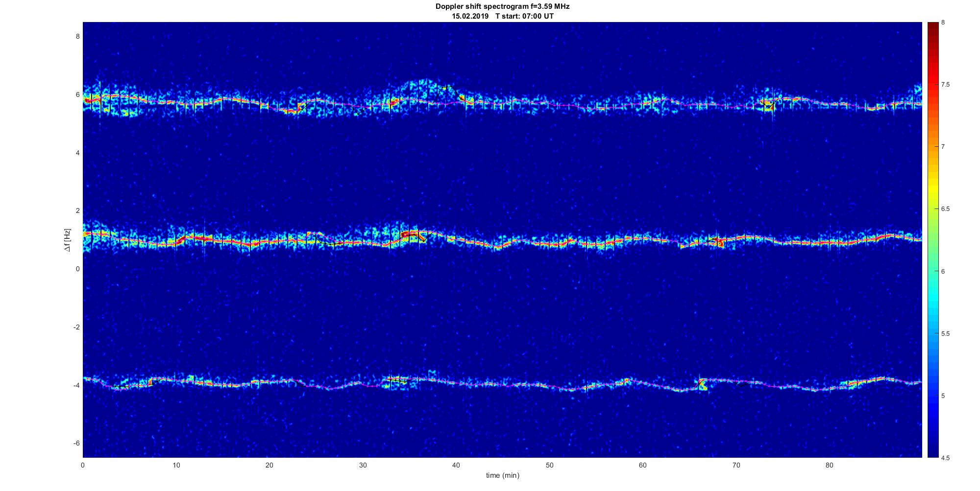Click colorbar tick label '6.5'
This screenshot has height=491, width=980.
point(945,209)
